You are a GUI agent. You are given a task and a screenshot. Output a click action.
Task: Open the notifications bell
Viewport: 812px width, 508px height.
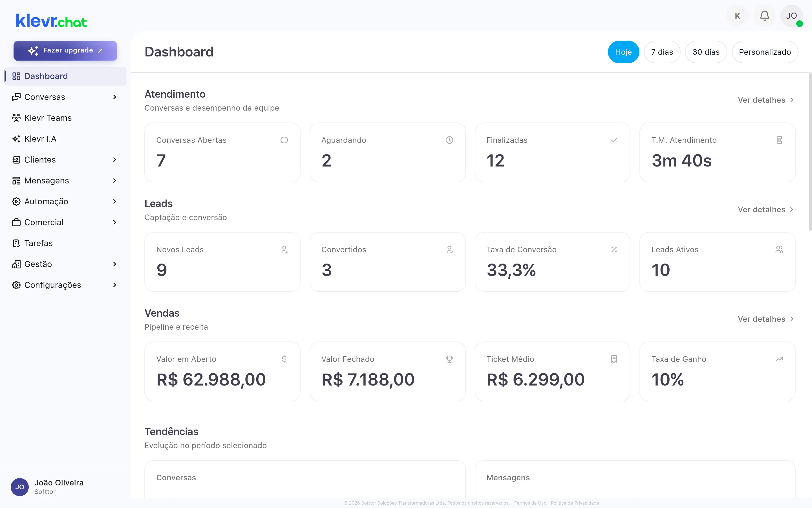tap(764, 16)
